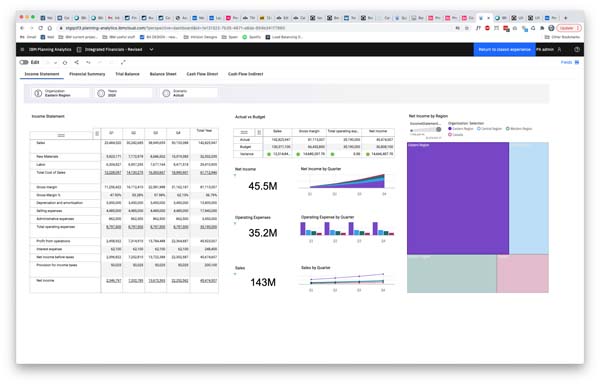
Task: Click the undo icon in the dashboard toolbar
Action: click(x=88, y=62)
